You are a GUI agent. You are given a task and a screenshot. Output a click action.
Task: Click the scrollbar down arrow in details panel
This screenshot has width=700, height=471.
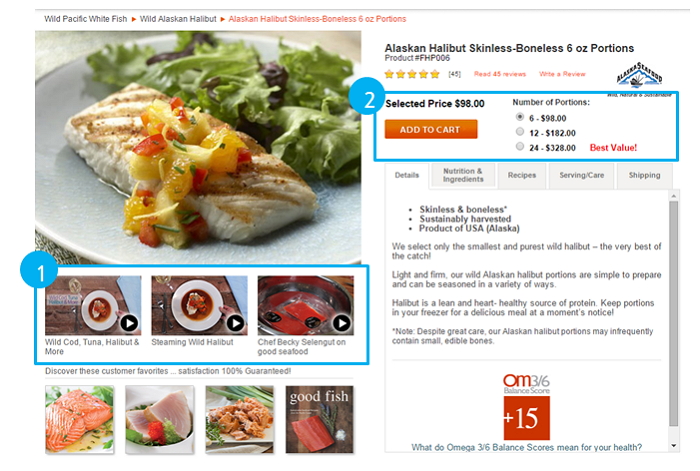pos(674,446)
